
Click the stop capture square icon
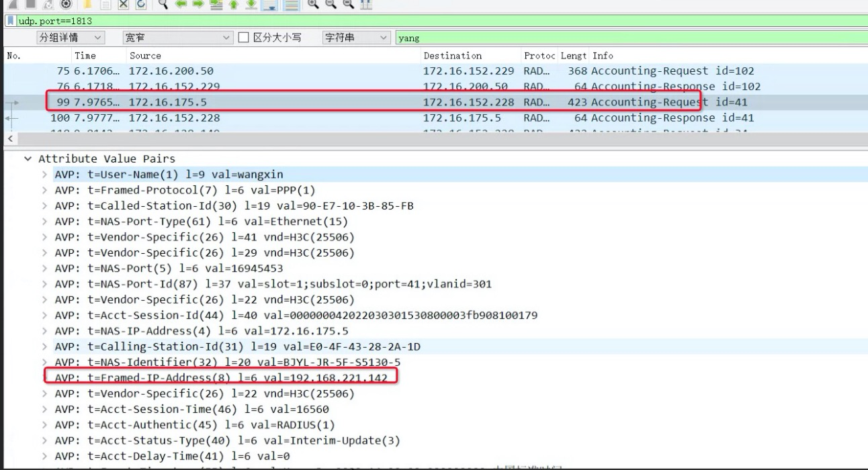click(31, 4)
